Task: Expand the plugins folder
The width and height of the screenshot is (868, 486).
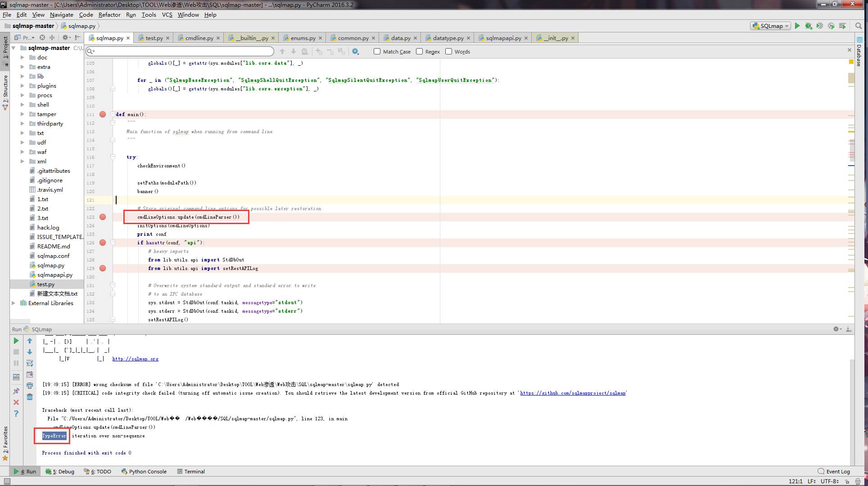Action: coord(23,85)
